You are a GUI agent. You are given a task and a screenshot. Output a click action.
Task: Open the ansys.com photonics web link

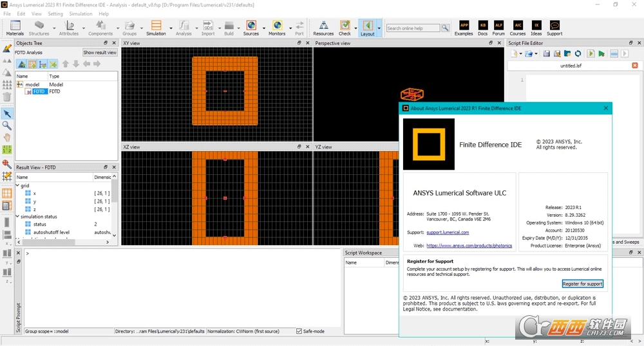pos(469,246)
